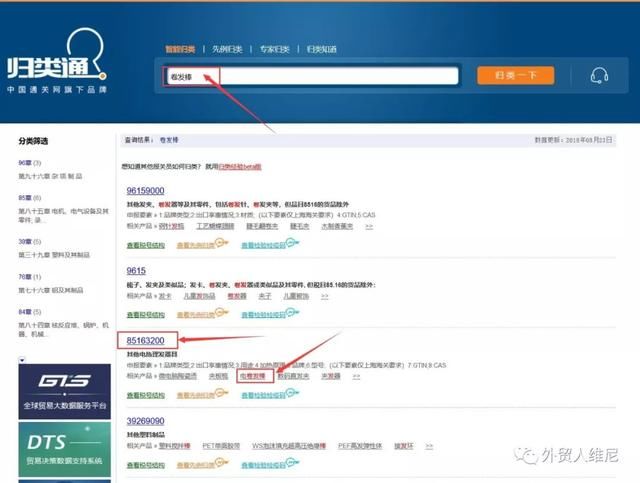
Task: Open related product PEF高发弹性体
Action: coord(360,446)
